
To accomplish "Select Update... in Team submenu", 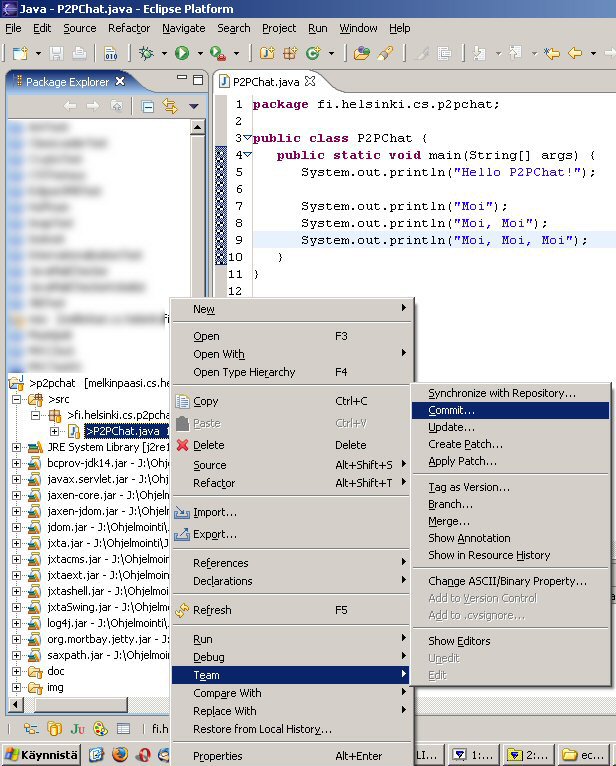I will 510,427.
